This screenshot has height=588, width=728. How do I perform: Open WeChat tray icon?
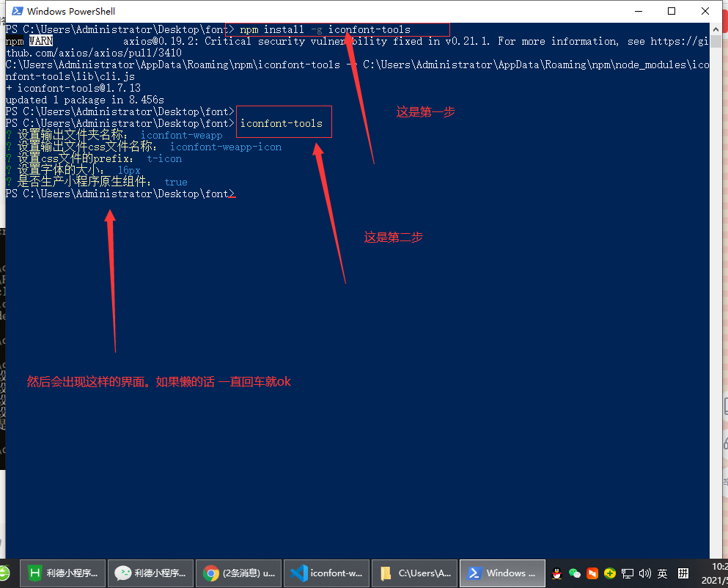[x=574, y=573]
